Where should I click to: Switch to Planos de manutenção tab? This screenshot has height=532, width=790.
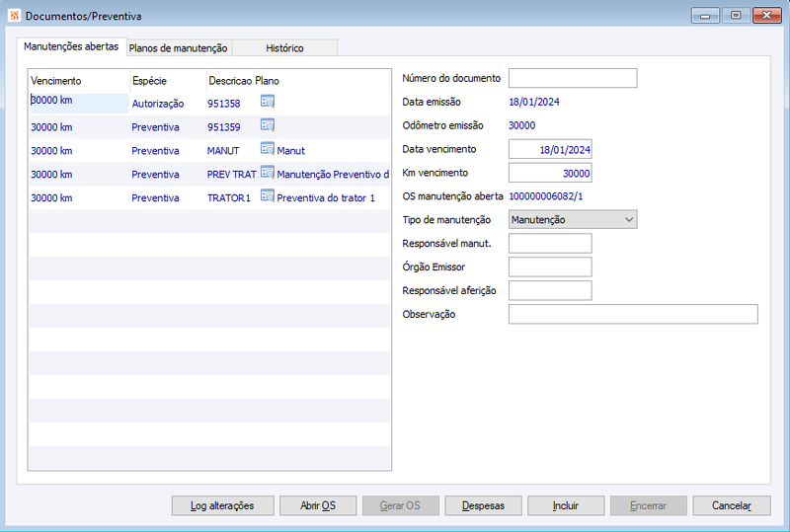(179, 47)
